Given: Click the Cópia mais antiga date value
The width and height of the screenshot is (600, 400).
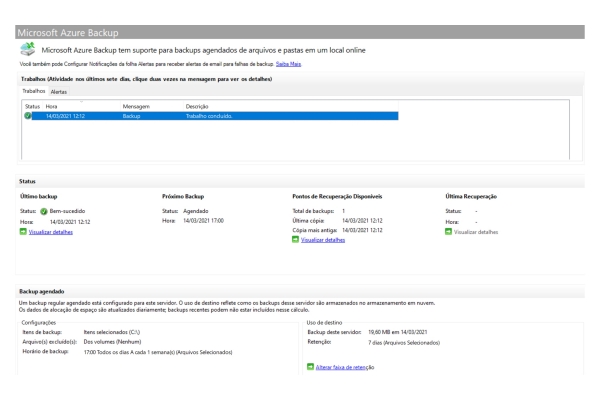Looking at the screenshot, I should click(362, 230).
